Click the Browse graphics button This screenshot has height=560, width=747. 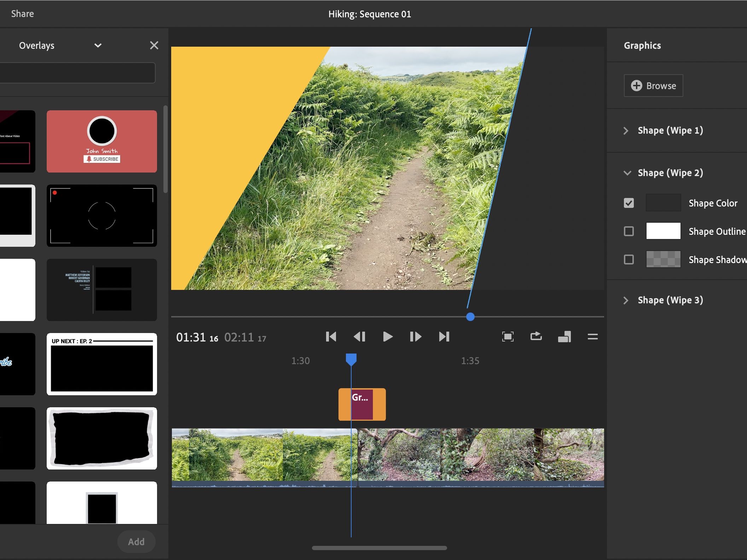(653, 86)
